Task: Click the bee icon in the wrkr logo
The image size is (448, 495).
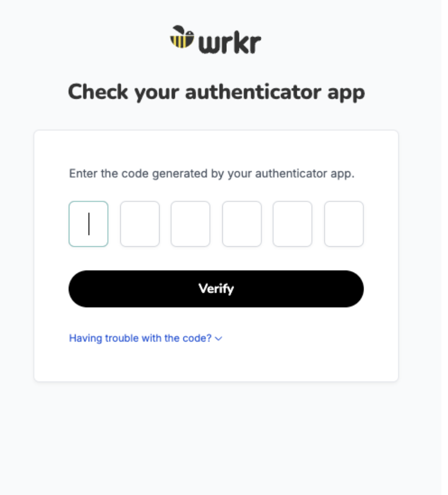Action: click(x=182, y=37)
